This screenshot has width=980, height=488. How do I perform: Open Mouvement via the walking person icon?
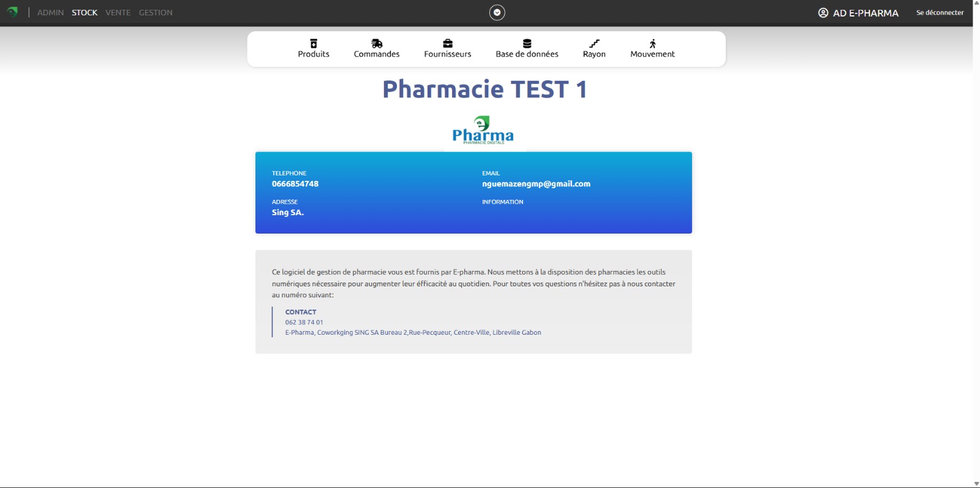click(652, 44)
